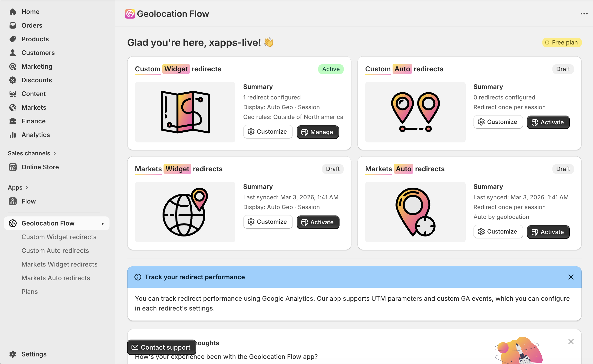The width and height of the screenshot is (593, 364).
Task: Select the Flow app icon
Action: tap(13, 201)
